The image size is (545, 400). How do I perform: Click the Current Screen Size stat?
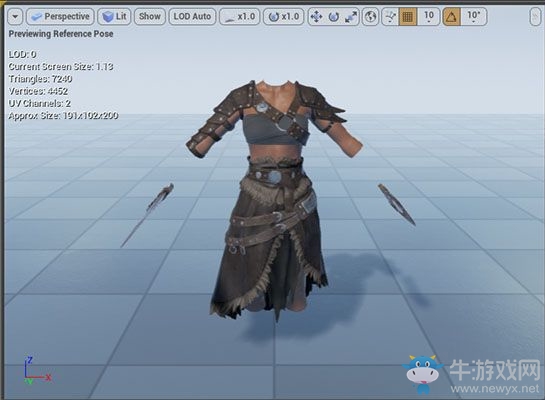[x=61, y=67]
